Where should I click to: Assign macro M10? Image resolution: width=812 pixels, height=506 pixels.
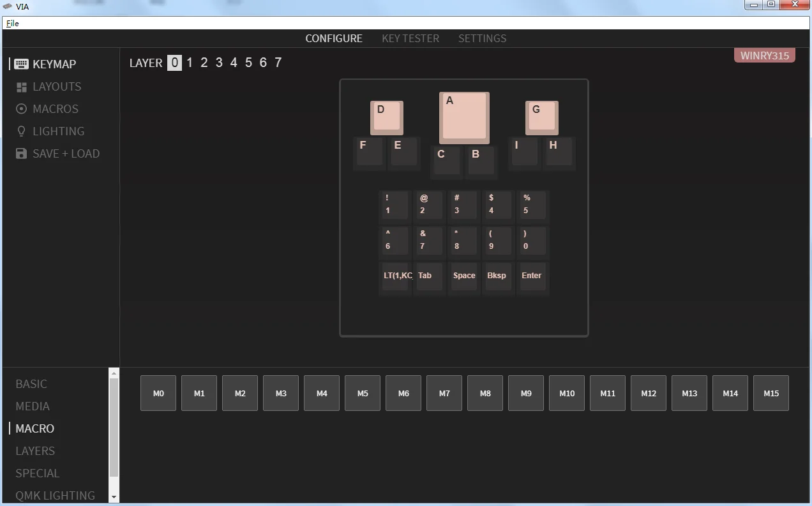point(567,393)
